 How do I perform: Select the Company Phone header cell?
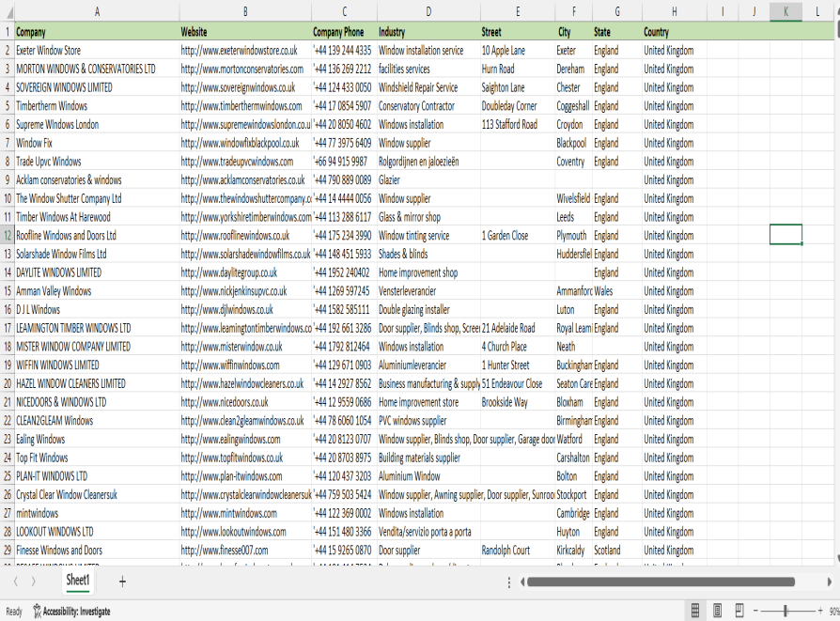(x=343, y=32)
